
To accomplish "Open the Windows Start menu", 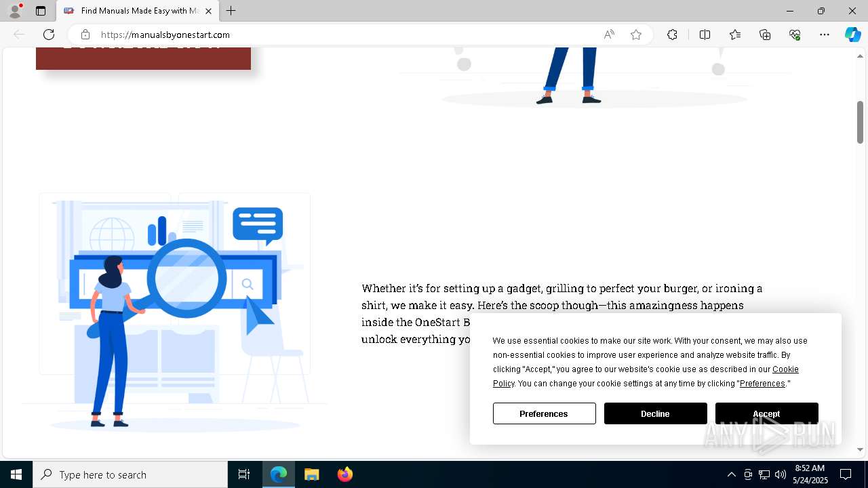I will pyautogui.click(x=16, y=474).
